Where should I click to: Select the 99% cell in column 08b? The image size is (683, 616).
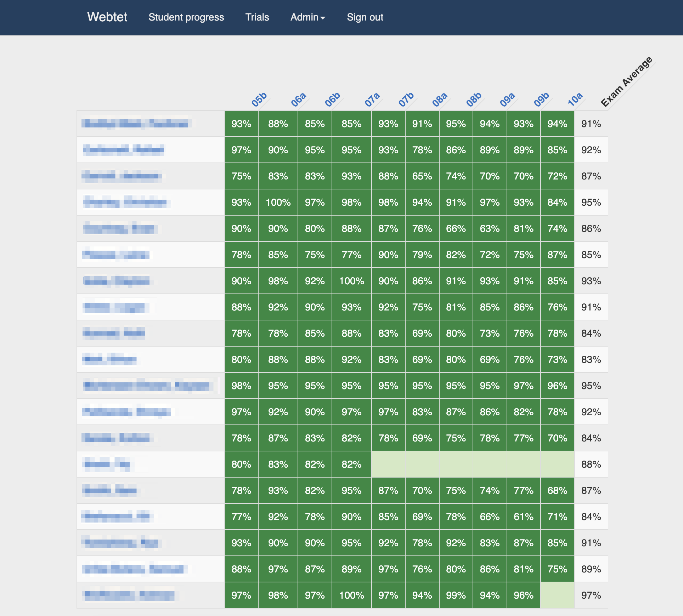tap(456, 595)
